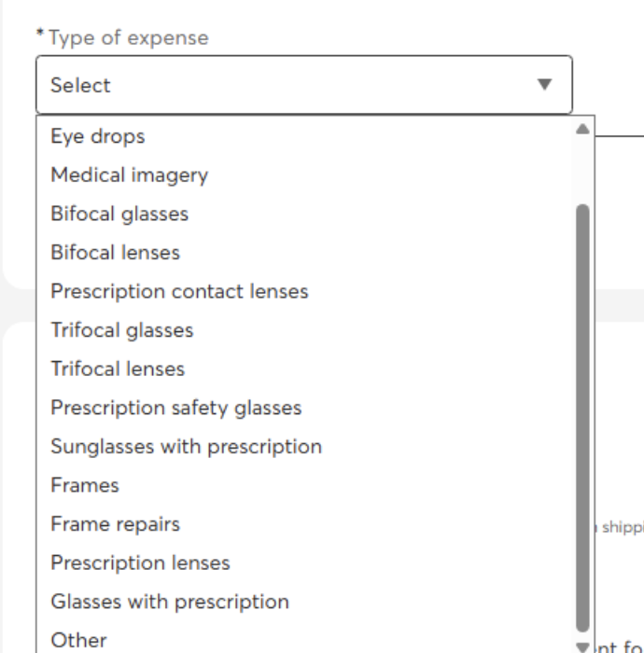Select Bifocal lenses from dropdown list
This screenshot has width=644, height=653.
point(116,252)
